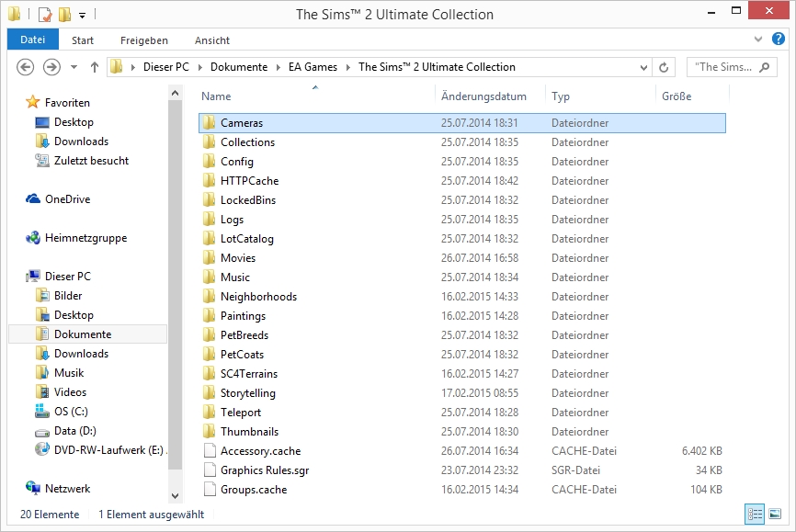Select the Groups.cache file icon
This screenshot has height=532, width=796.
pyautogui.click(x=210, y=489)
